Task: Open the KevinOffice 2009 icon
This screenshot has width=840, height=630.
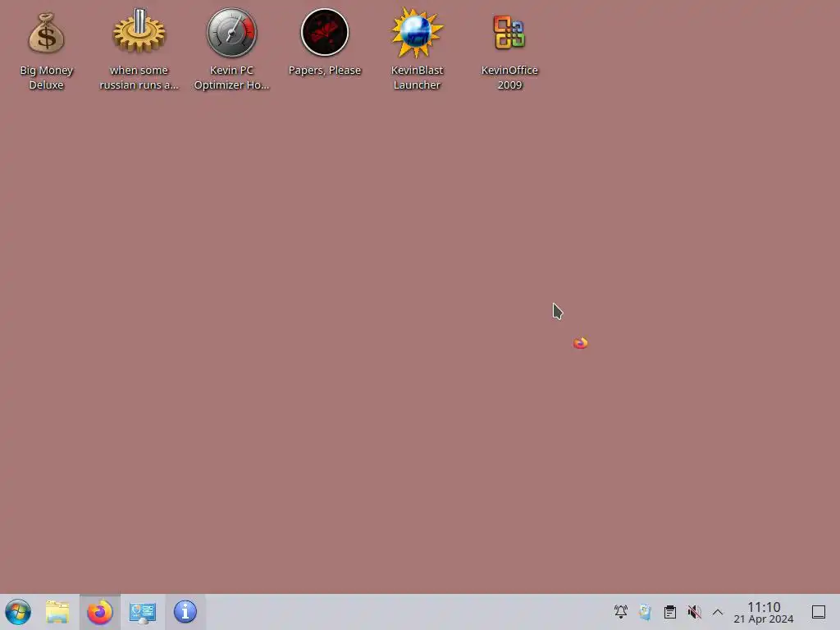Action: (509, 32)
